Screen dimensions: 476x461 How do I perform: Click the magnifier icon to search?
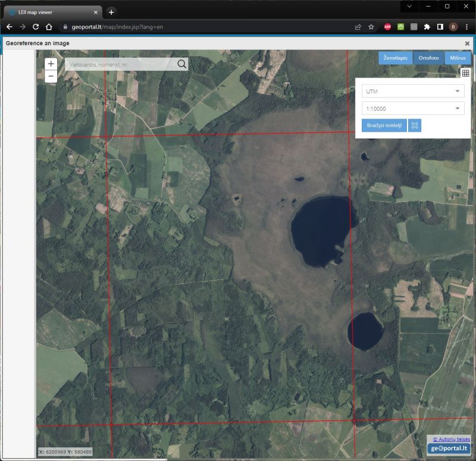point(181,63)
